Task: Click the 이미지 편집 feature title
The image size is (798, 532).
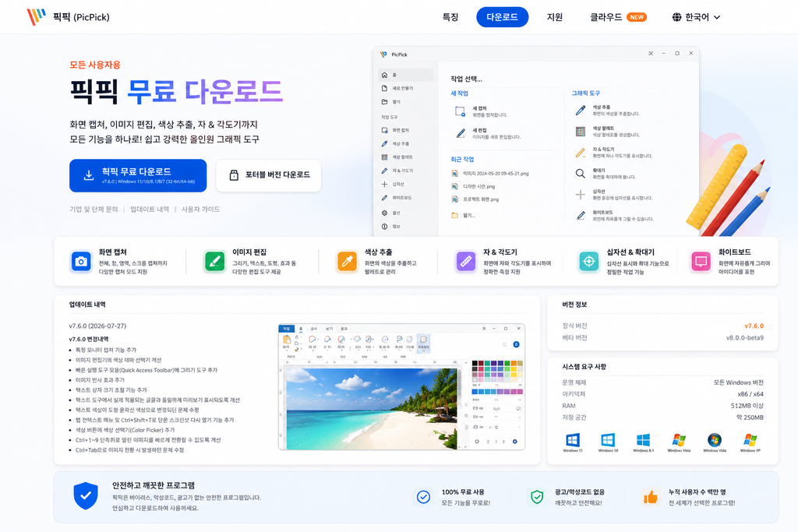Action: coord(249,252)
